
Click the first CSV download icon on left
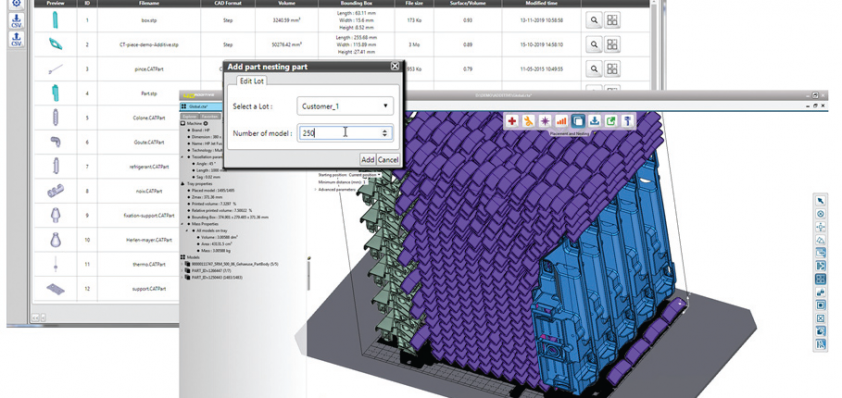(x=17, y=21)
